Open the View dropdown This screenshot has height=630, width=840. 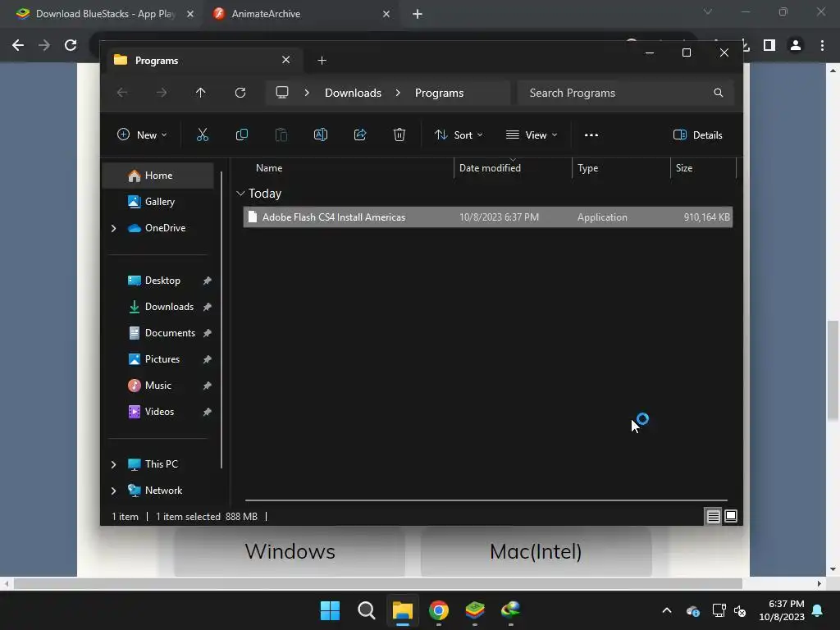click(x=532, y=135)
